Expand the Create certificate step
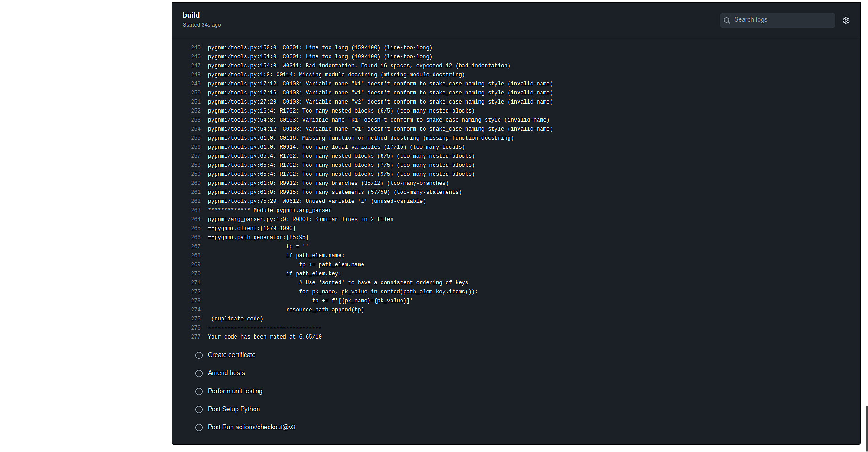The image size is (868, 452). point(231,355)
